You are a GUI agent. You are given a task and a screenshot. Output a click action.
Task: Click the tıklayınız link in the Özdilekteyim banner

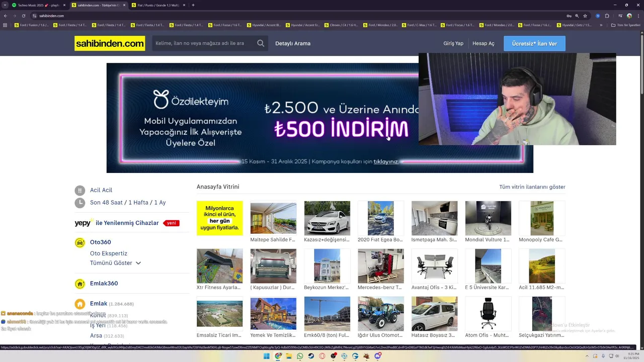click(x=385, y=162)
